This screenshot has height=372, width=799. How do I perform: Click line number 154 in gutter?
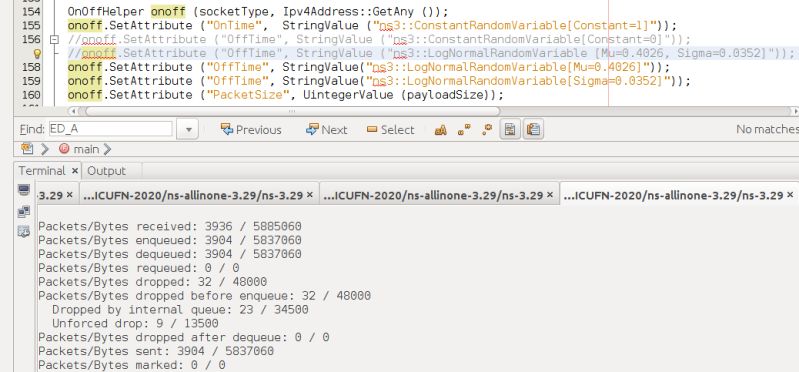[32, 11]
